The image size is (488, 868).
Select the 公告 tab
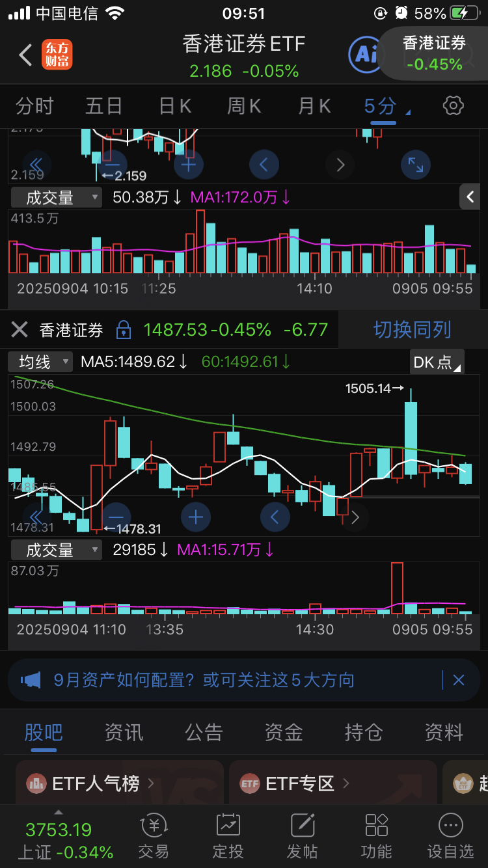[204, 733]
